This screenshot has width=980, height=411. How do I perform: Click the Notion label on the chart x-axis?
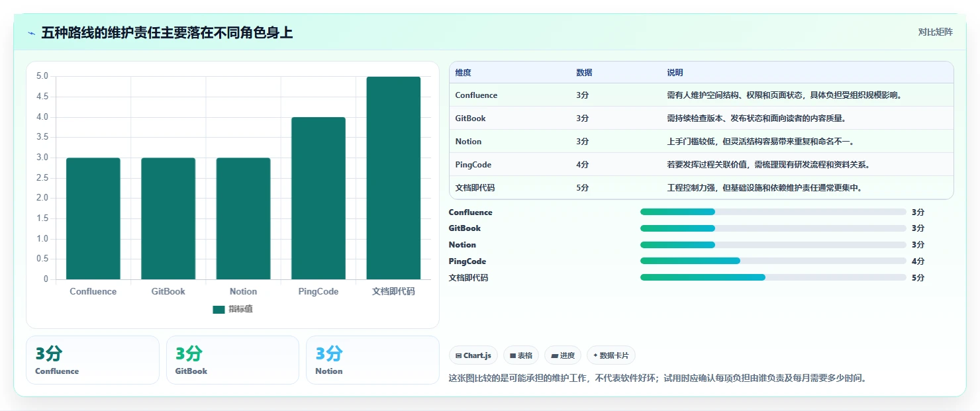click(x=243, y=291)
